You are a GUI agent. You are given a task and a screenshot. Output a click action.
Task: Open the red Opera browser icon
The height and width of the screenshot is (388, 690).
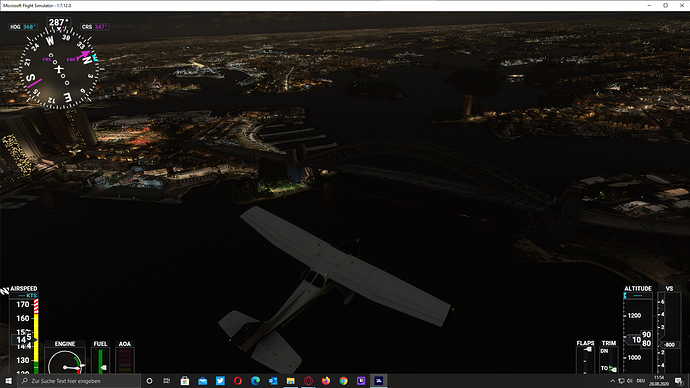(238, 381)
